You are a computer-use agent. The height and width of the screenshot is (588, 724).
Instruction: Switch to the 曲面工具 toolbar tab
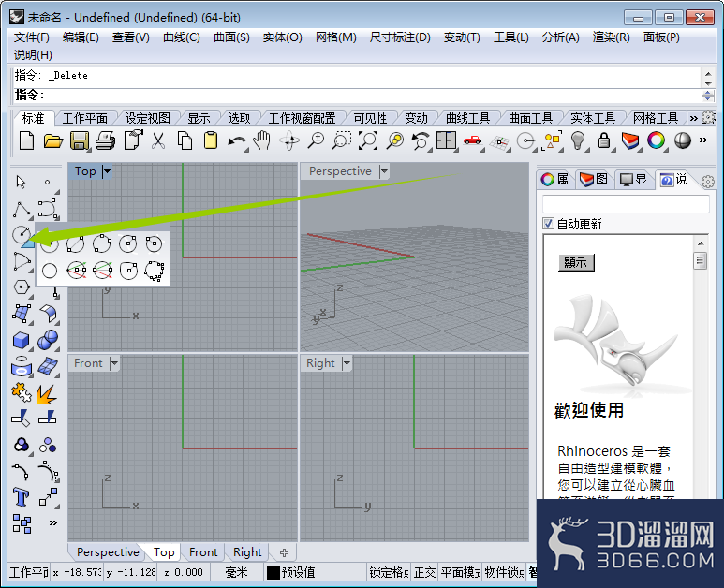[530, 119]
